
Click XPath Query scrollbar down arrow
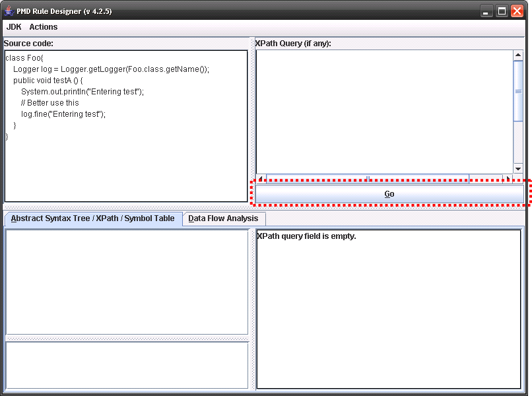(x=518, y=168)
